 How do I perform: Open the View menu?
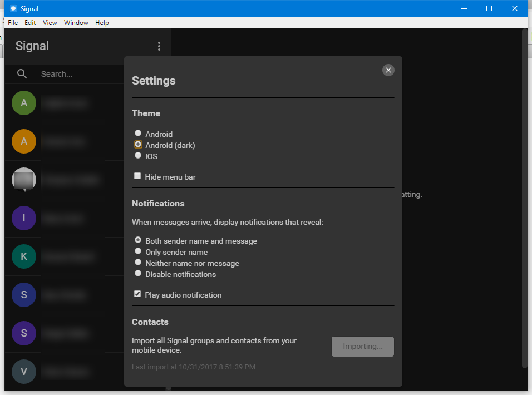click(x=50, y=23)
